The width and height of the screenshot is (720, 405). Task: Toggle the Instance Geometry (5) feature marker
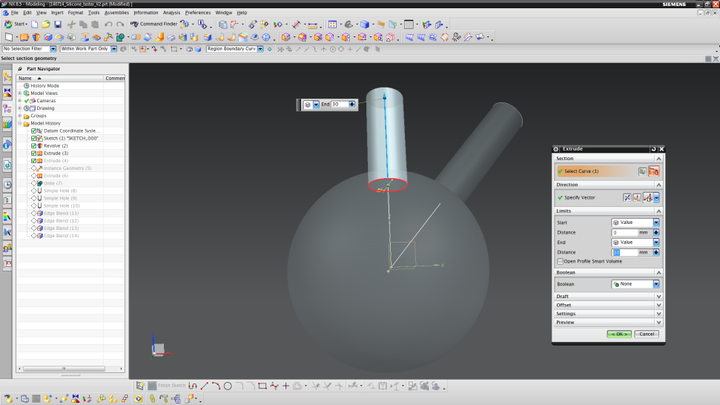34,169
